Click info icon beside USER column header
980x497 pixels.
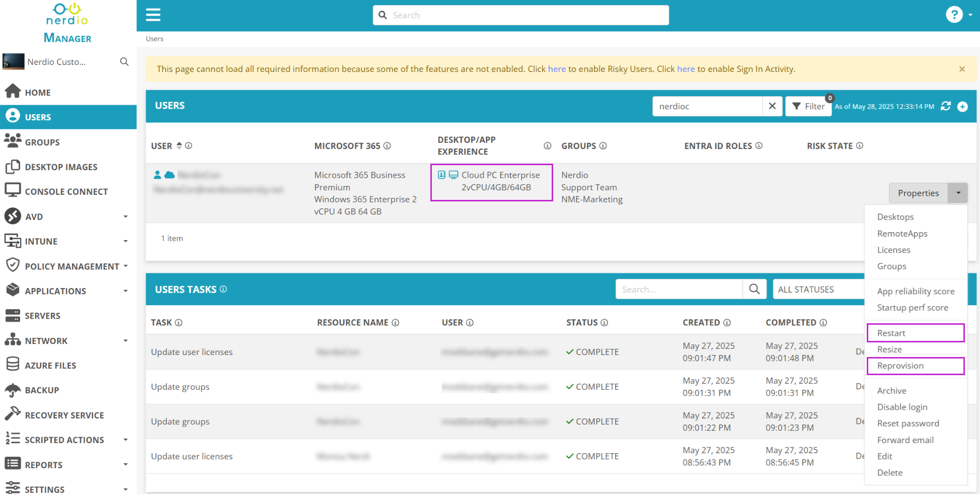click(189, 146)
